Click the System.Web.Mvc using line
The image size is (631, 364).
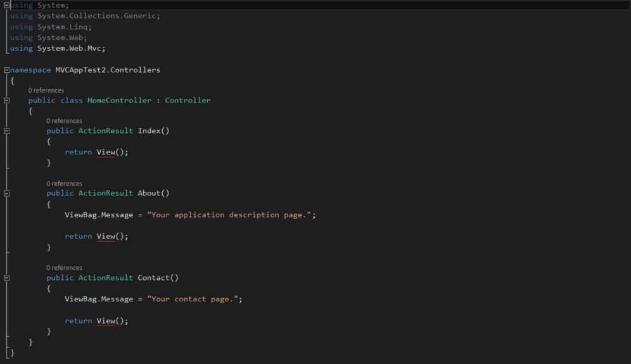point(58,48)
